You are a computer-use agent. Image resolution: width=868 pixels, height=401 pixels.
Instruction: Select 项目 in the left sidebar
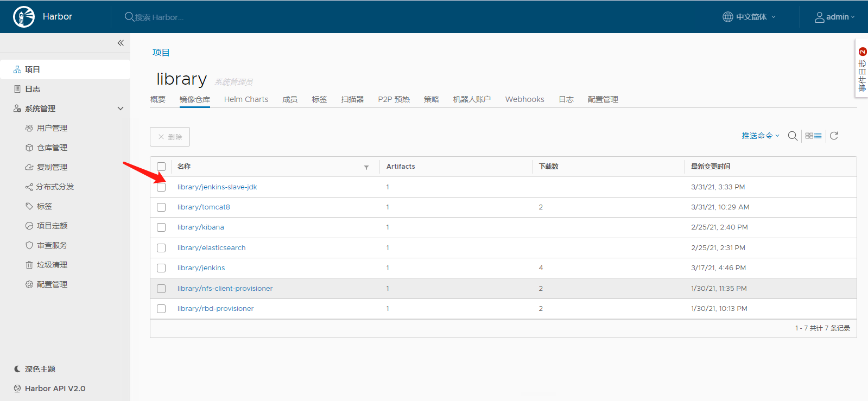[x=65, y=69]
